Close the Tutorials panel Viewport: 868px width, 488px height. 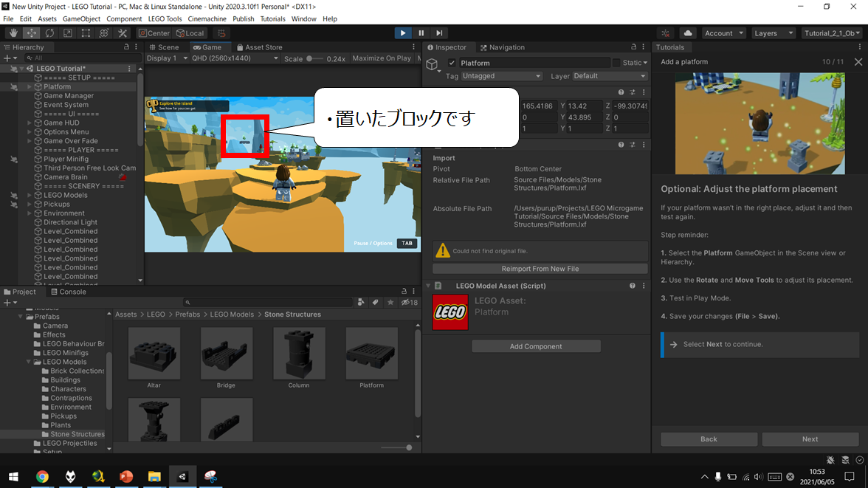coord(858,62)
